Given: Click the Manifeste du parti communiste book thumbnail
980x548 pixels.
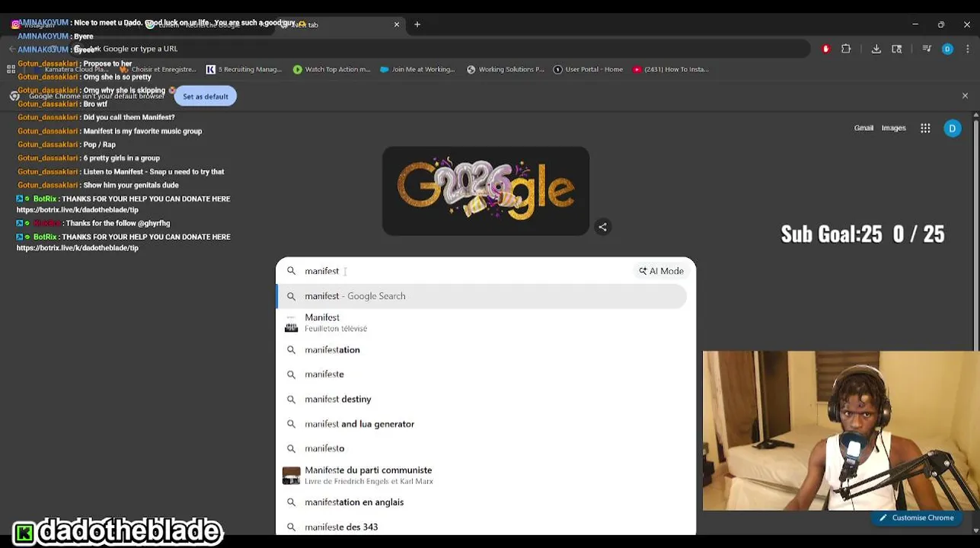Looking at the screenshot, I should [291, 476].
